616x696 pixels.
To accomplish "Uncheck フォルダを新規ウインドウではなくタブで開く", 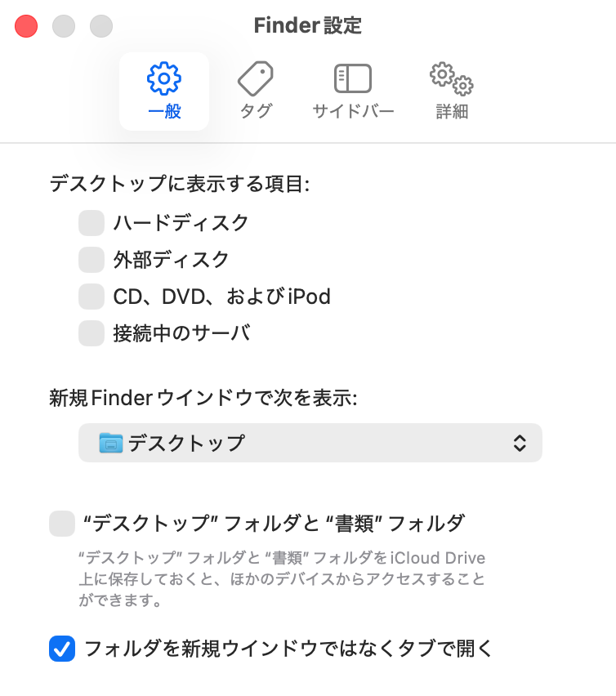I will [x=62, y=649].
